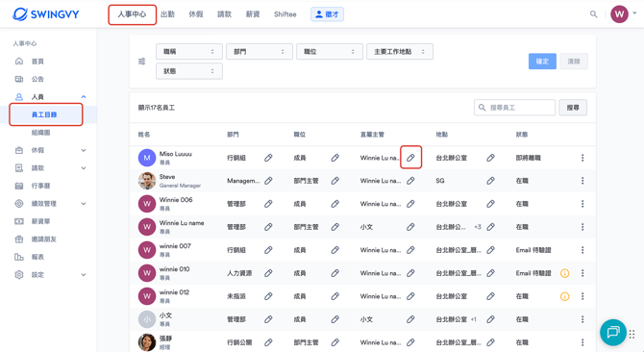This screenshot has height=352, width=644.
Task: Open the chat support bubble
Action: coord(613,332)
